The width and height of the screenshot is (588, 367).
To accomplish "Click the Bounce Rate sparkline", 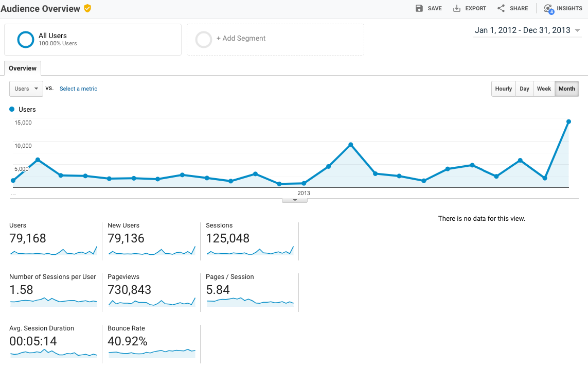I will [x=152, y=353].
